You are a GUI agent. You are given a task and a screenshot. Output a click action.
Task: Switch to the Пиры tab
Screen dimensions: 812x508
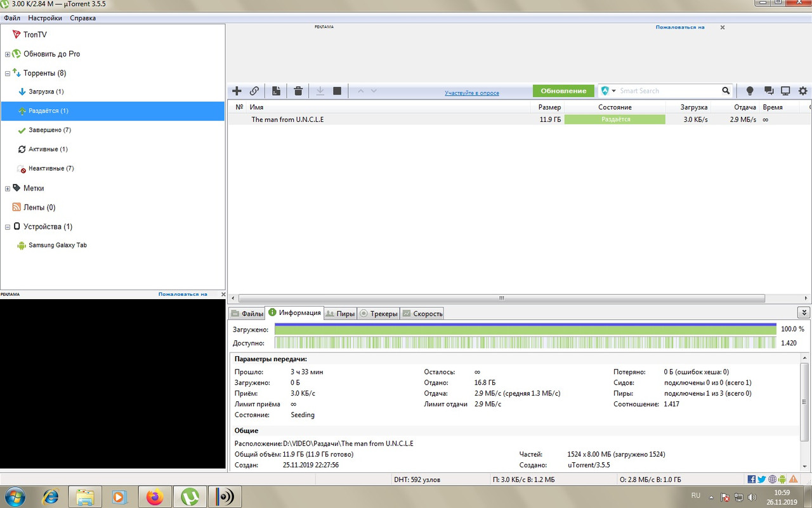(x=340, y=314)
